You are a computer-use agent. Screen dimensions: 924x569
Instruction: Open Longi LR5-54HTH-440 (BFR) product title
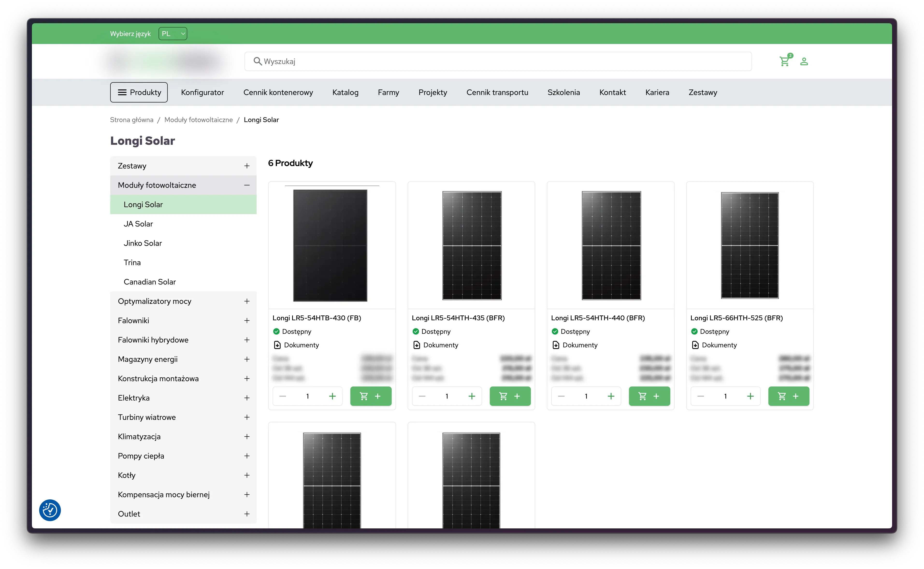598,318
